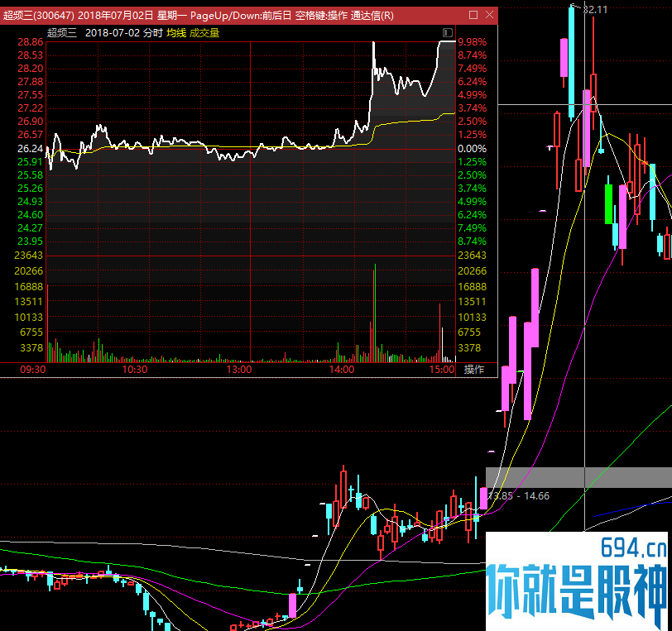This screenshot has width=672, height=631.
Task: Click the 10:30 time axis label
Action: click(135, 370)
